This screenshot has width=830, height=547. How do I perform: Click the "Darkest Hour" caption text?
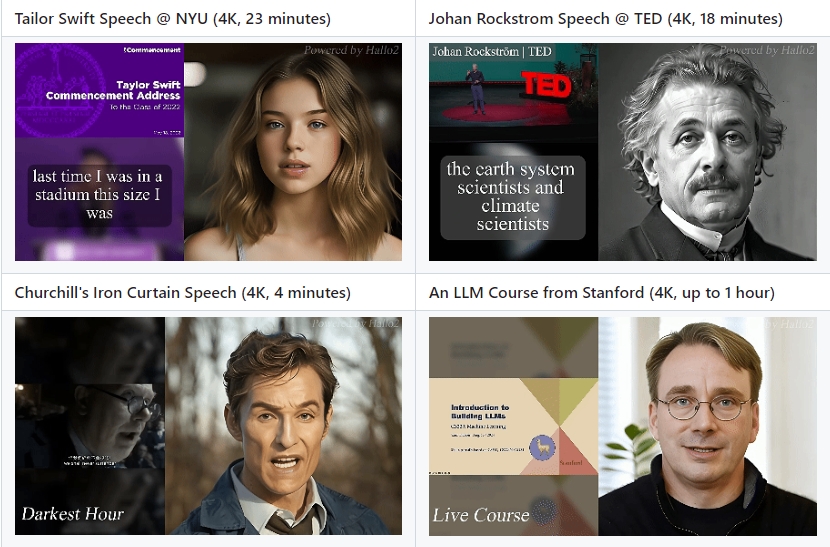click(x=73, y=514)
